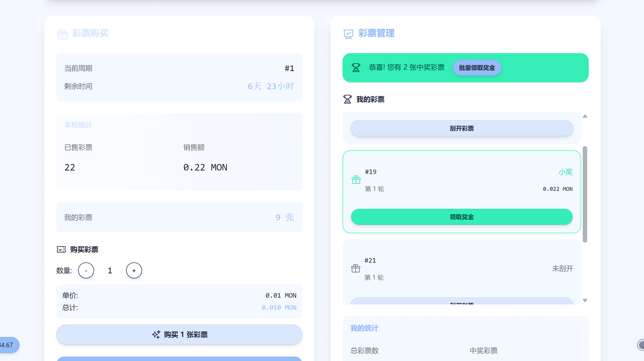Click the minus button to decrease quantity

(x=86, y=270)
